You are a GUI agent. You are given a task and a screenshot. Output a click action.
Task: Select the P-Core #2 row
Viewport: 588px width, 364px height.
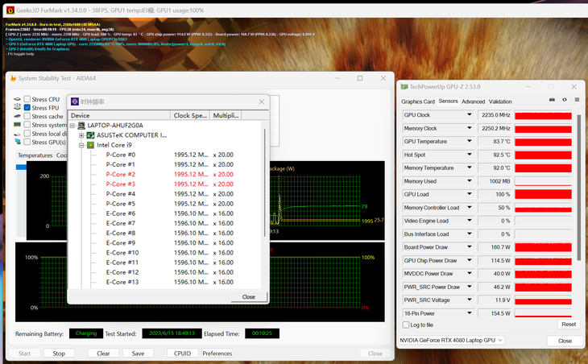point(165,174)
